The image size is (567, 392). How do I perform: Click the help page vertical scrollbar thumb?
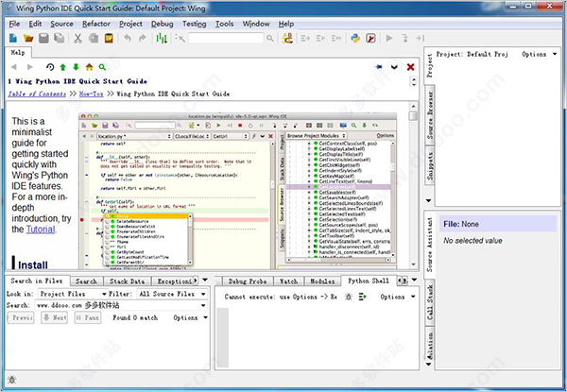[x=413, y=116]
